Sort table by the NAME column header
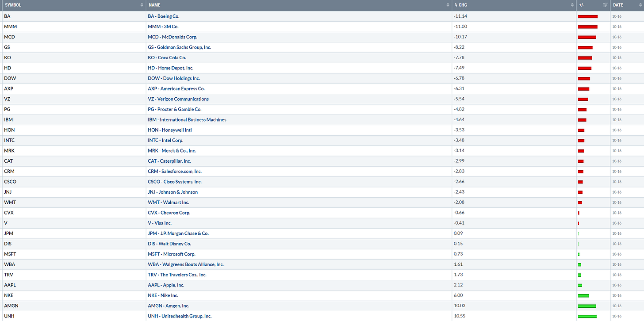Image resolution: width=644 pixels, height=321 pixels. [x=299, y=5]
